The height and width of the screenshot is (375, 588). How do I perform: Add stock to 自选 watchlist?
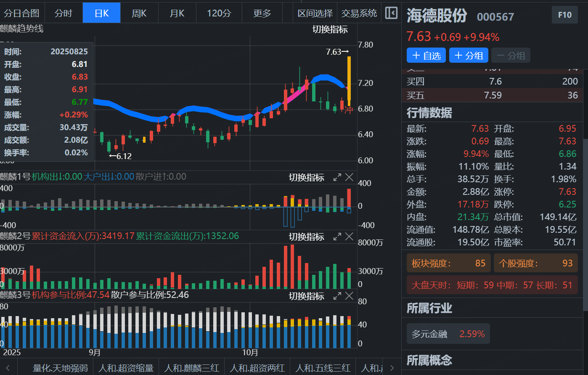tap(426, 56)
